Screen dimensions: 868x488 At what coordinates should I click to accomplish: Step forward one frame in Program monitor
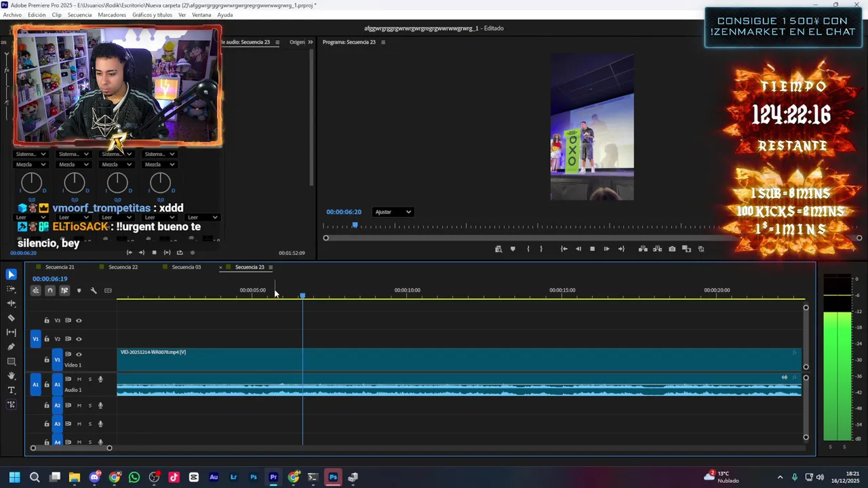point(606,249)
